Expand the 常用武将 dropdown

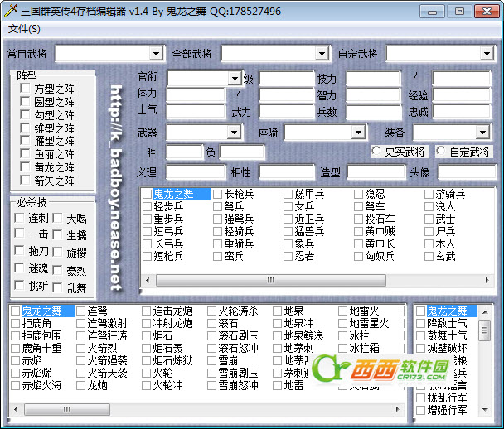156,53
